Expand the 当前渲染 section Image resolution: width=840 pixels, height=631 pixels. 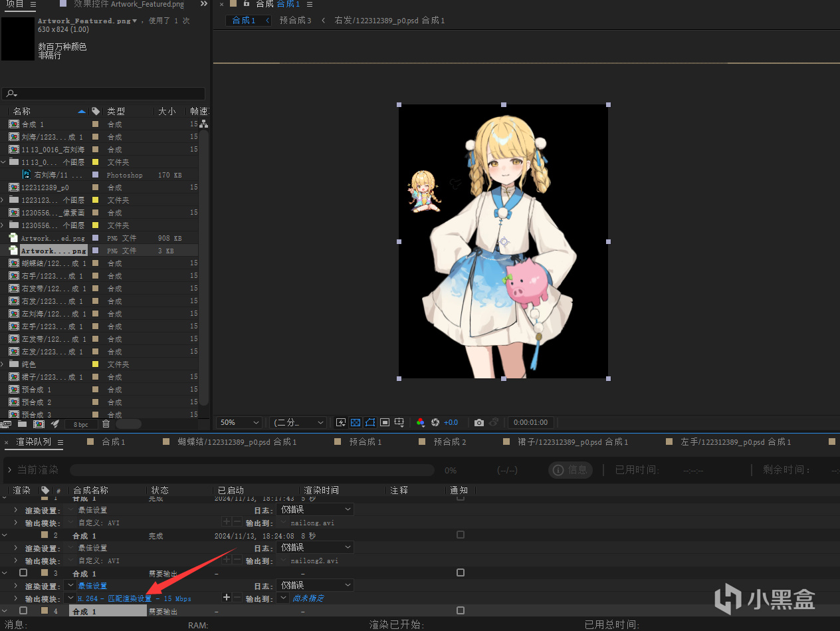9,470
